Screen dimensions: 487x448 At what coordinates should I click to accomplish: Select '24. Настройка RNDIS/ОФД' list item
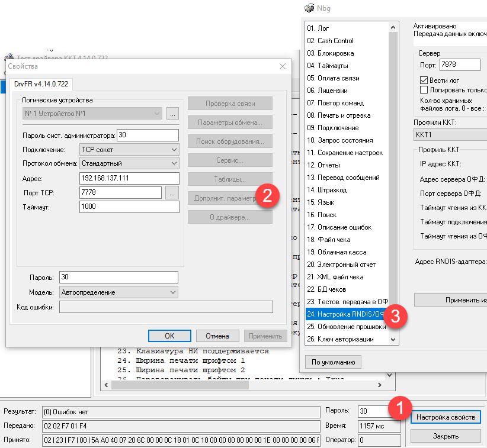[x=347, y=314]
